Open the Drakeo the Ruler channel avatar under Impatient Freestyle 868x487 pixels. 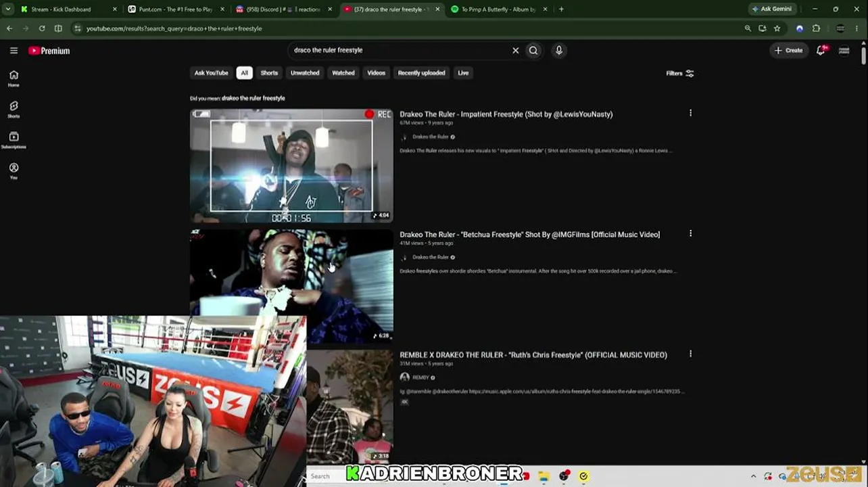[x=404, y=137]
